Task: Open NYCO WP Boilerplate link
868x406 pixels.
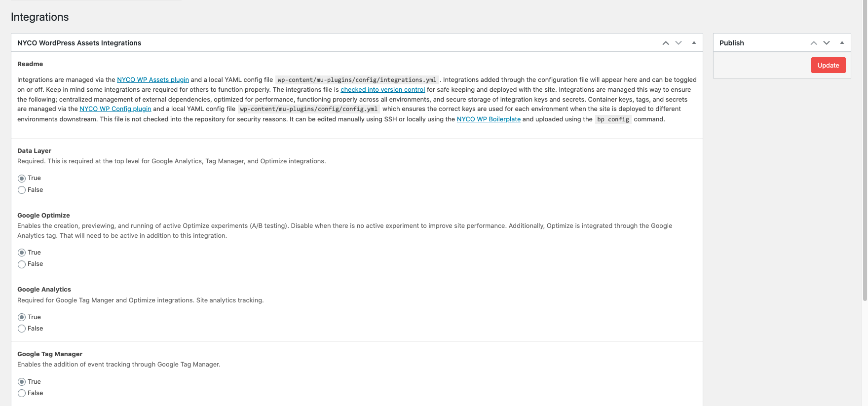Action: point(489,119)
